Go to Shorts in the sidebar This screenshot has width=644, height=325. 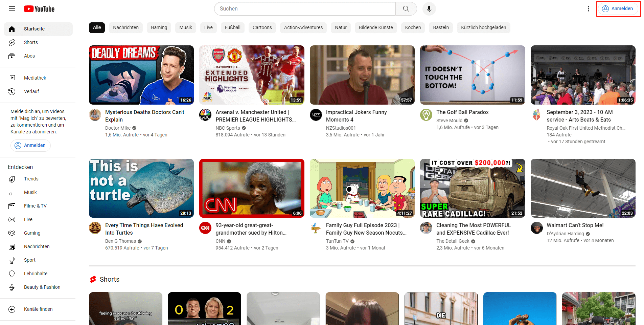coord(38,42)
